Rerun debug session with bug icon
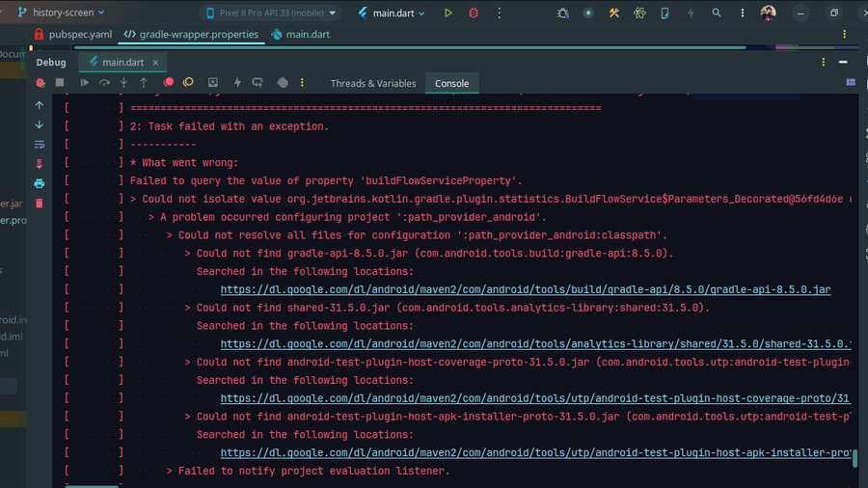Image resolution: width=868 pixels, height=488 pixels. point(41,82)
